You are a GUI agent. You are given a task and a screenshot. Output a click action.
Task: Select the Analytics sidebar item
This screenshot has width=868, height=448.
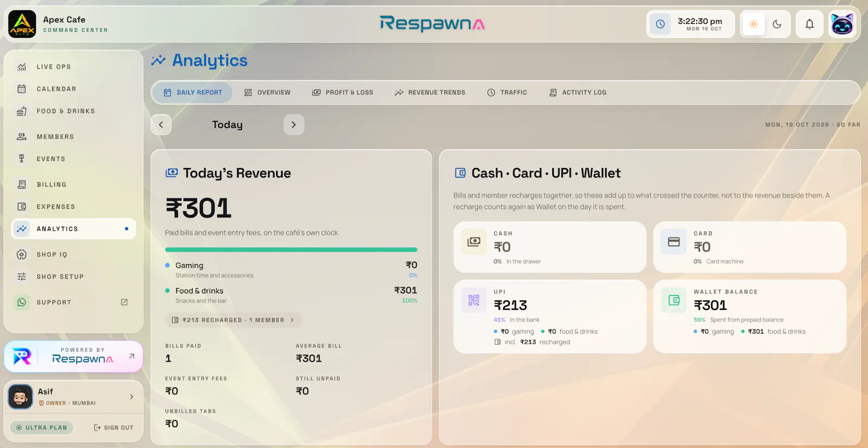(74, 229)
